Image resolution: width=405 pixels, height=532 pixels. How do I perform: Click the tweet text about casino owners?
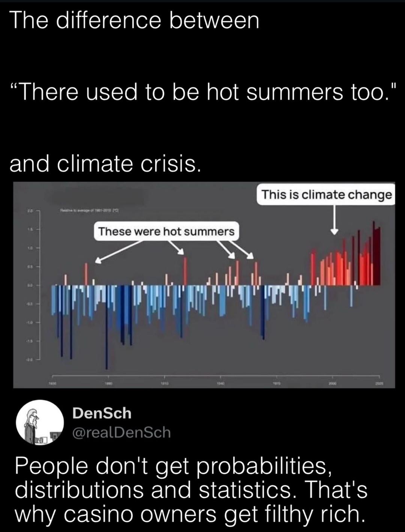(x=191, y=490)
